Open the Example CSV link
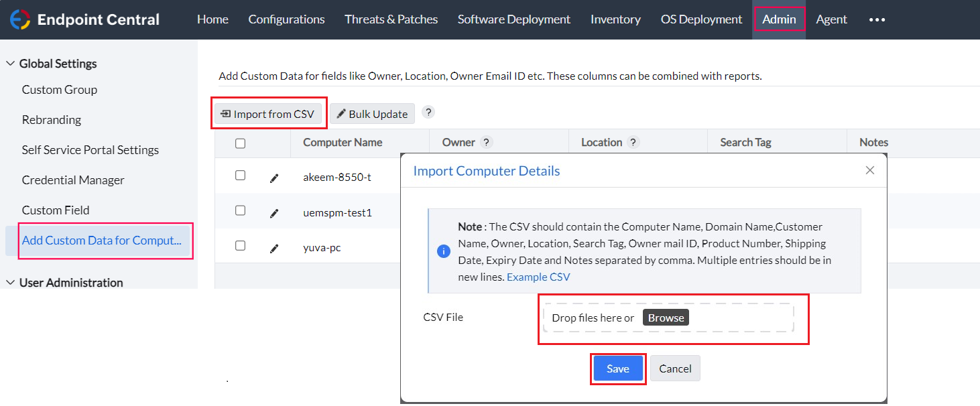Screen dimensions: 980x406 click(x=538, y=277)
